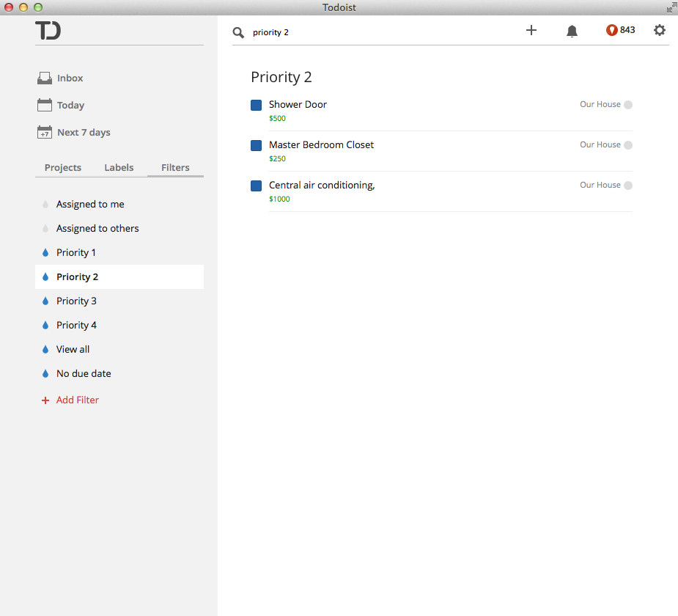678x616 pixels.
Task: Click the plus icon to add task
Action: pos(531,30)
